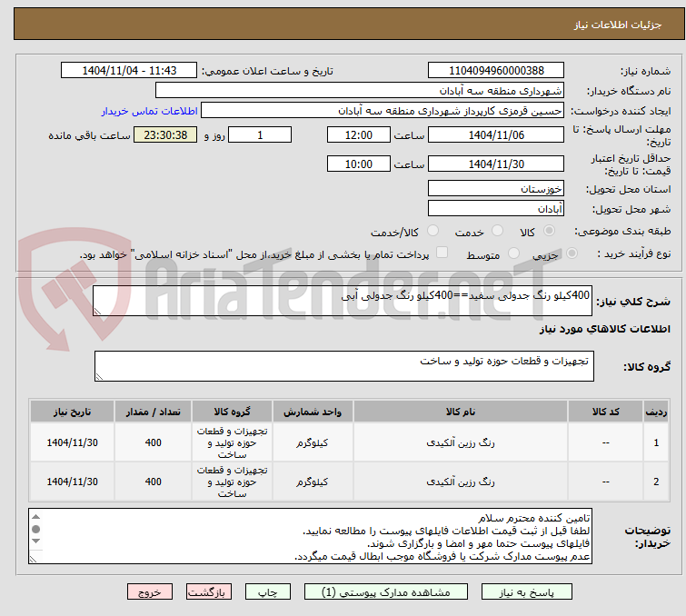The height and width of the screenshot is (616, 686).
Task: Click the delivery province خوزستان field
Action: pyautogui.click(x=496, y=189)
